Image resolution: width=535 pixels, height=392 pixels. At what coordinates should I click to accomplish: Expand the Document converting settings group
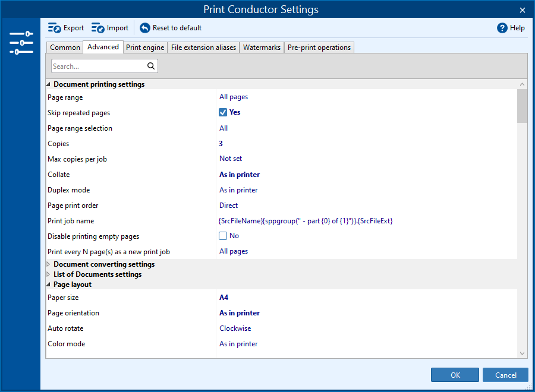click(x=48, y=264)
